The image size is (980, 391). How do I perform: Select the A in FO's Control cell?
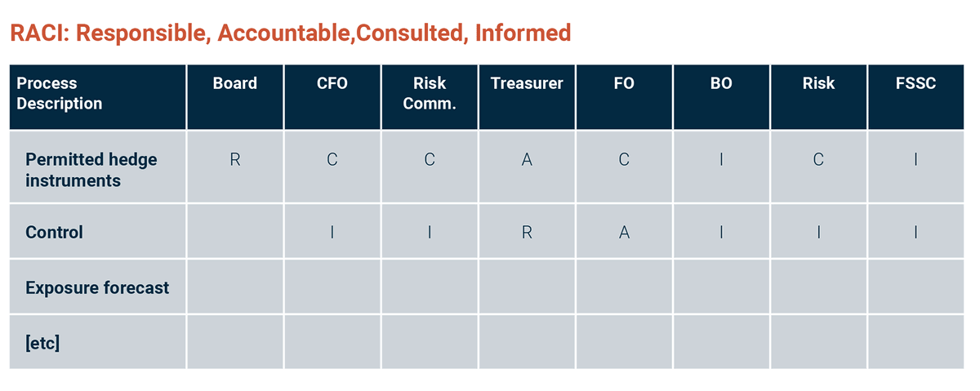[624, 233]
